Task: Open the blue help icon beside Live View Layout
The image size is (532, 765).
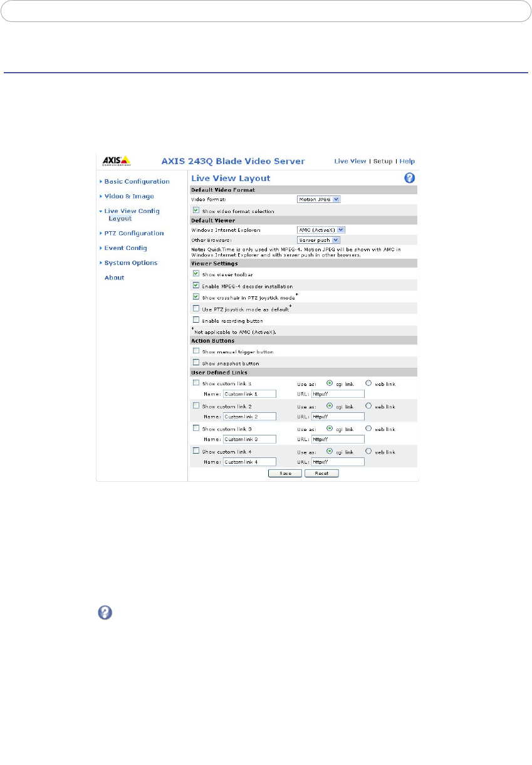Action: pos(410,178)
